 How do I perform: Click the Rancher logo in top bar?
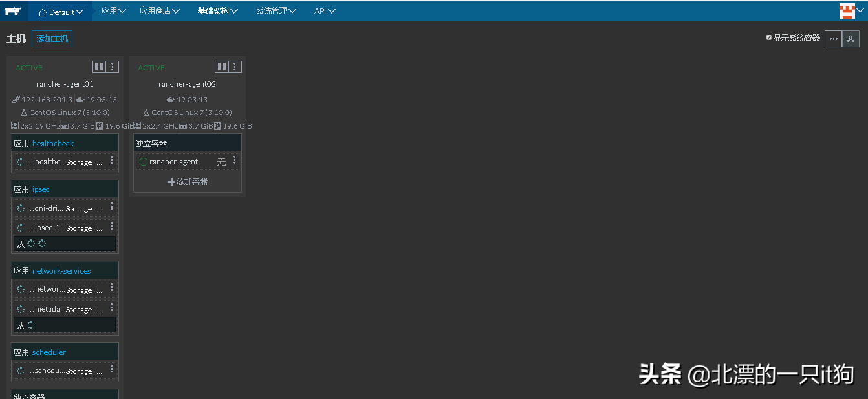pyautogui.click(x=13, y=11)
